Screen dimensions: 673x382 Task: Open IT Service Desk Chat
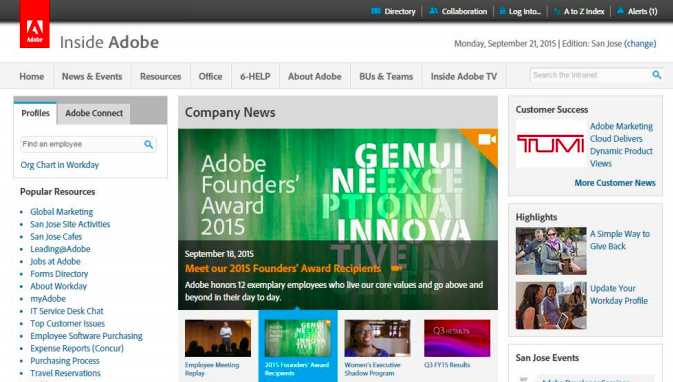[67, 311]
